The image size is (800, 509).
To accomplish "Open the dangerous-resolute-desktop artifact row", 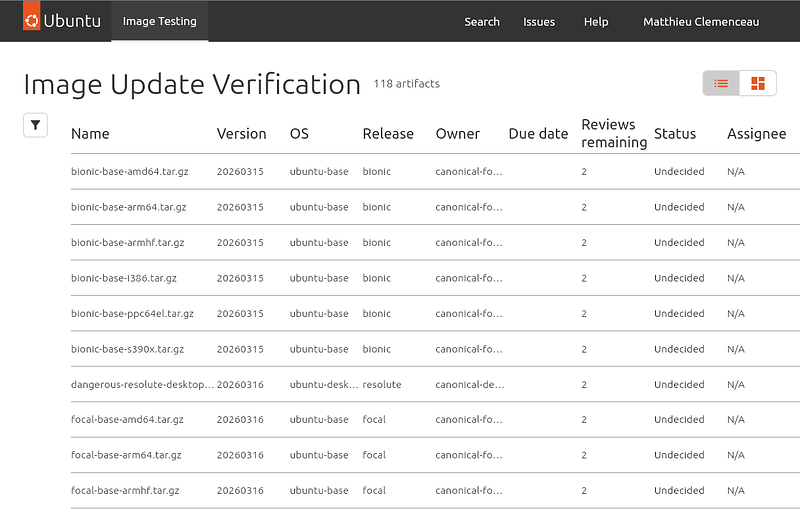I will [x=435, y=384].
